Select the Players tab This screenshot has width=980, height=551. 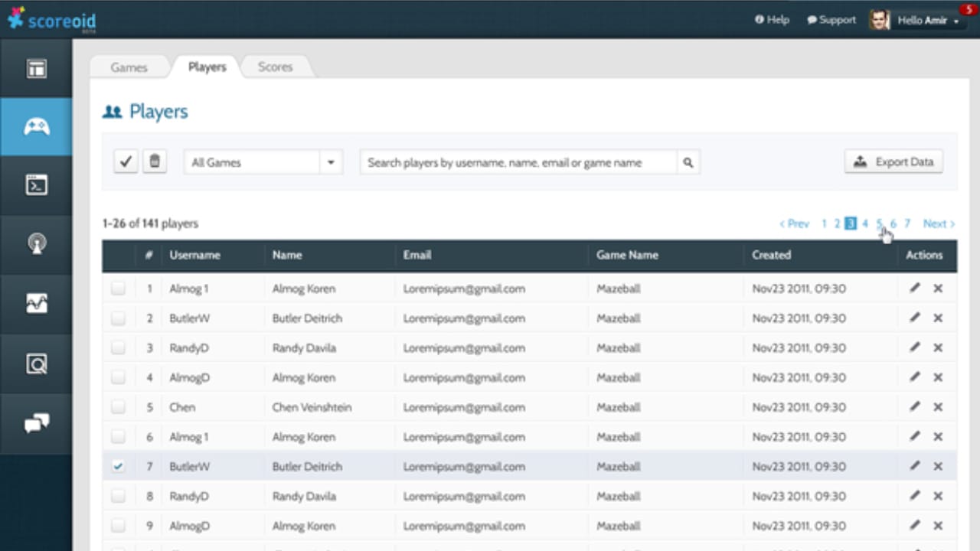207,67
